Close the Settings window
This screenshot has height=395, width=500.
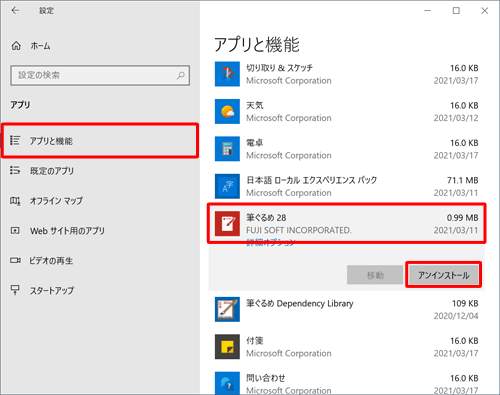click(x=485, y=11)
